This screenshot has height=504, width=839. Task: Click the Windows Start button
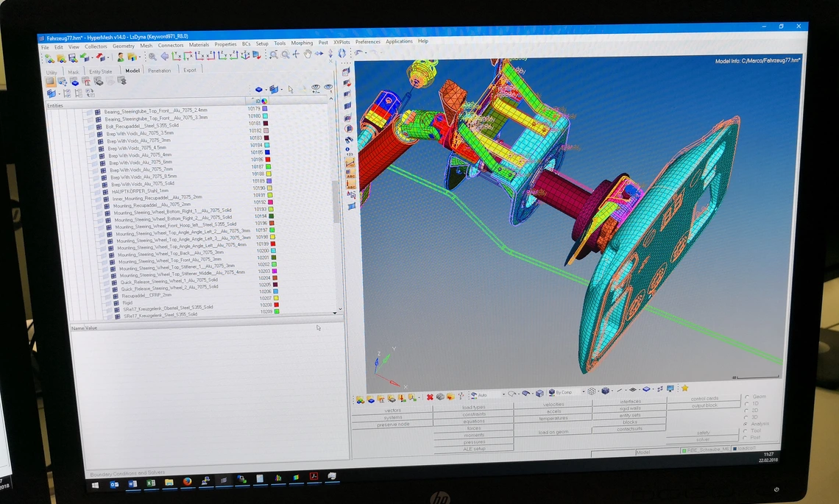click(95, 486)
